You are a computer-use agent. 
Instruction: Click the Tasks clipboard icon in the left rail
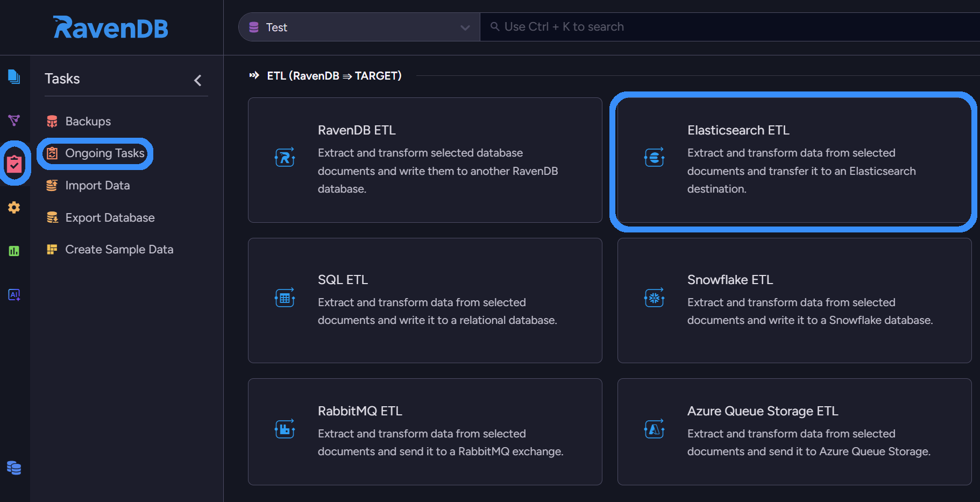click(15, 164)
